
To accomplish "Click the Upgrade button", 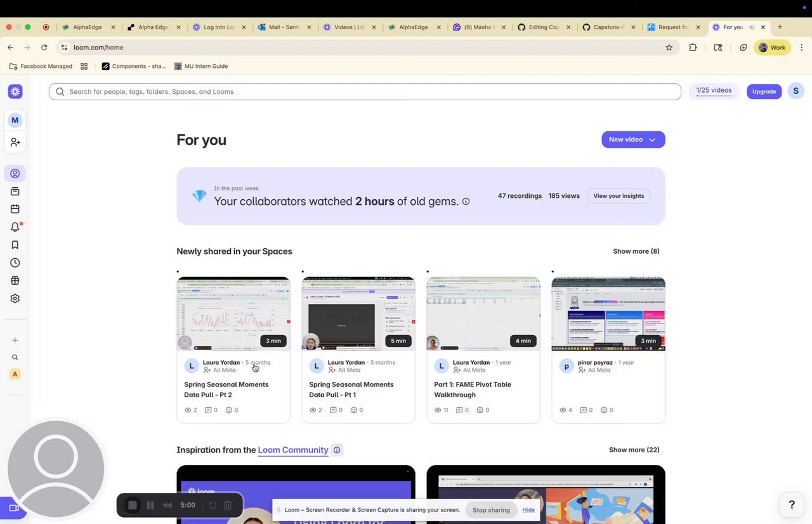I will [x=764, y=91].
